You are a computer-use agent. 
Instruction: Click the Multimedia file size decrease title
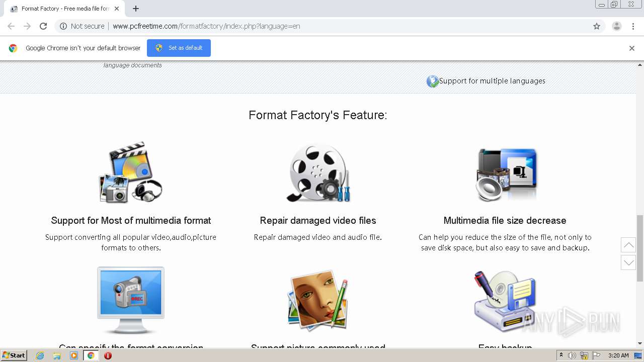click(x=505, y=221)
